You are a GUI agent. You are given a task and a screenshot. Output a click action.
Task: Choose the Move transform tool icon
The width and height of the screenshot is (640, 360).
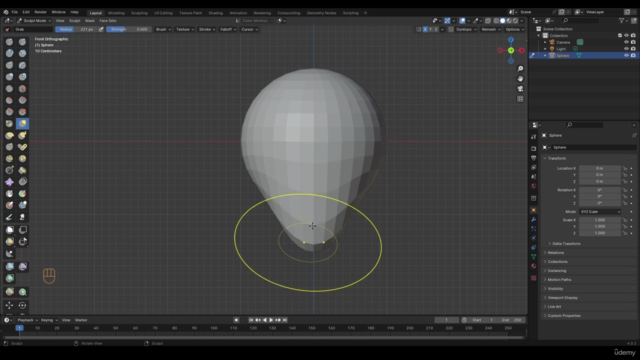pyautogui.click(x=9, y=305)
